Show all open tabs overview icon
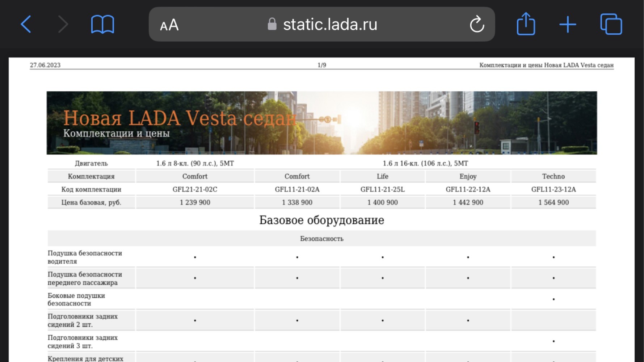The height and width of the screenshot is (362, 644). pos(611,24)
